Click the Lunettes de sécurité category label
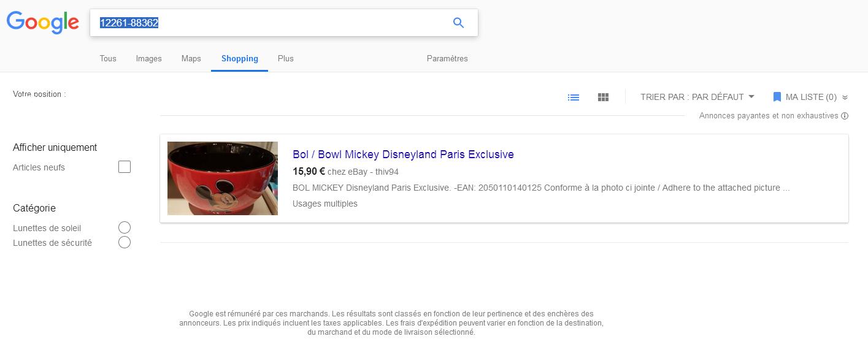Screen dimensions: 868x347 pos(52,243)
